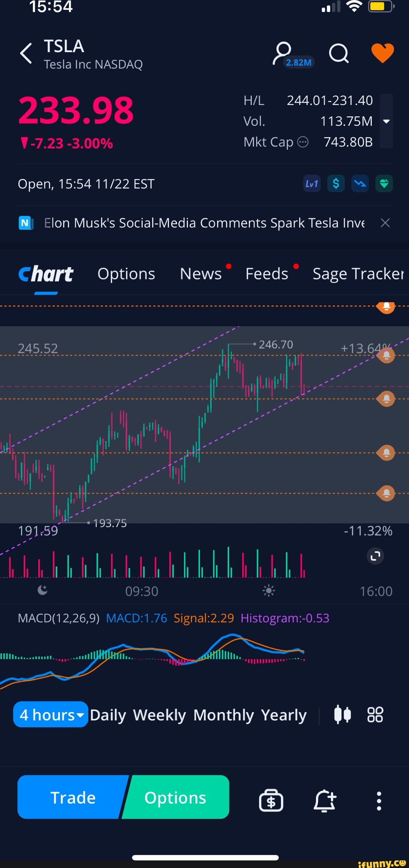
Task: Toggle the candlestick chart style icon
Action: coord(342,715)
